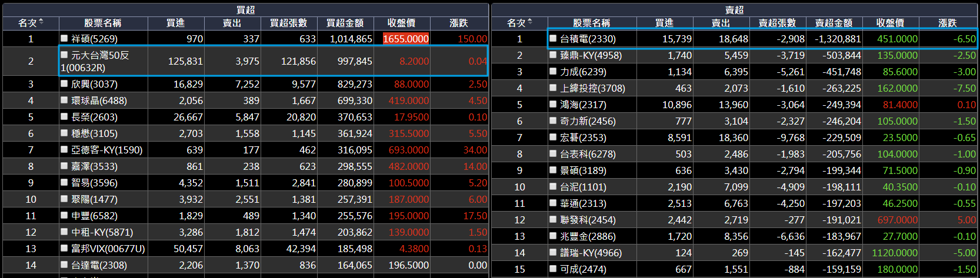Open stock 鴻海(2317) name link

point(583,105)
